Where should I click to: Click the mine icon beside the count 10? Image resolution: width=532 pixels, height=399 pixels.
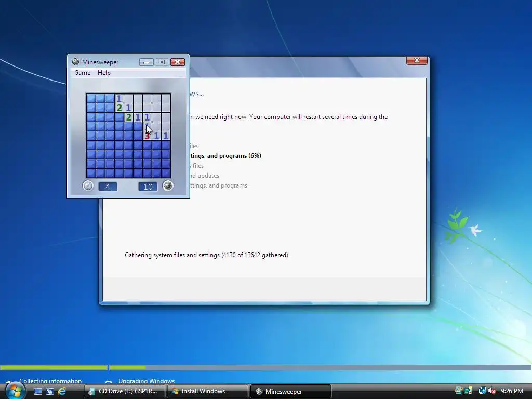(x=168, y=186)
